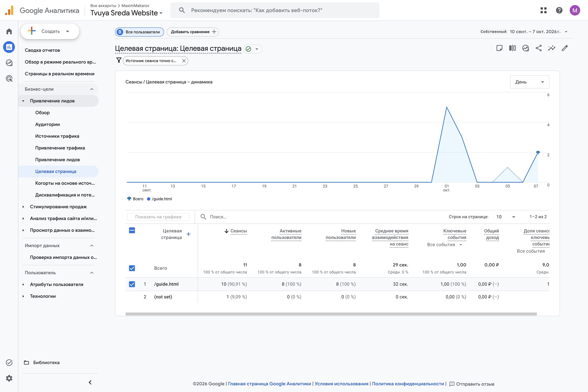Open the Insights sparkline icon

click(x=552, y=48)
